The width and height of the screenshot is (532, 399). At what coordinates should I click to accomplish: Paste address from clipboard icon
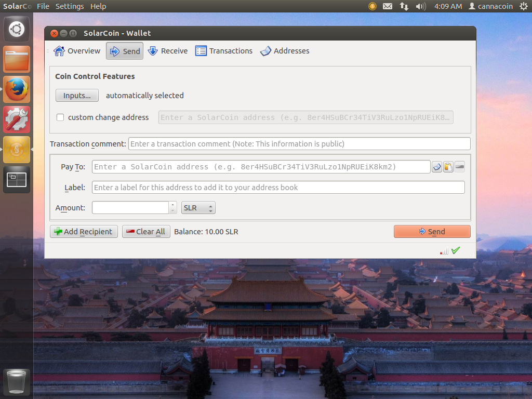448,167
